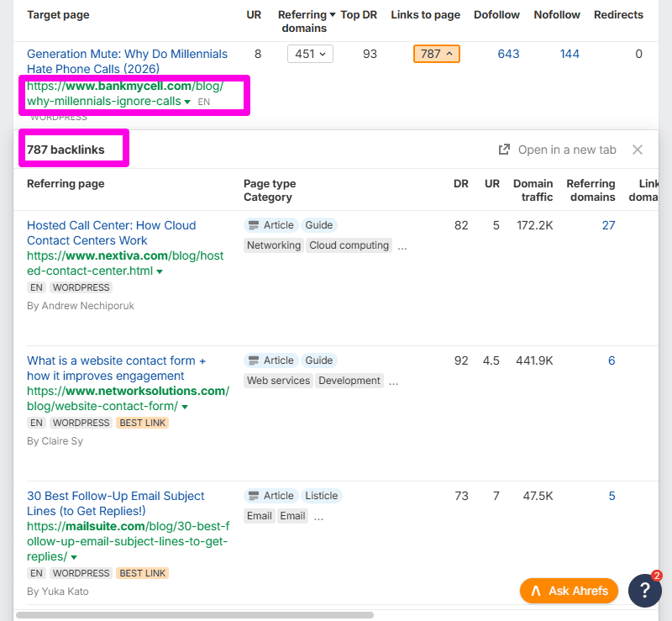Image resolution: width=672 pixels, height=621 pixels.
Task: Click the Networking category tag
Action: click(274, 245)
